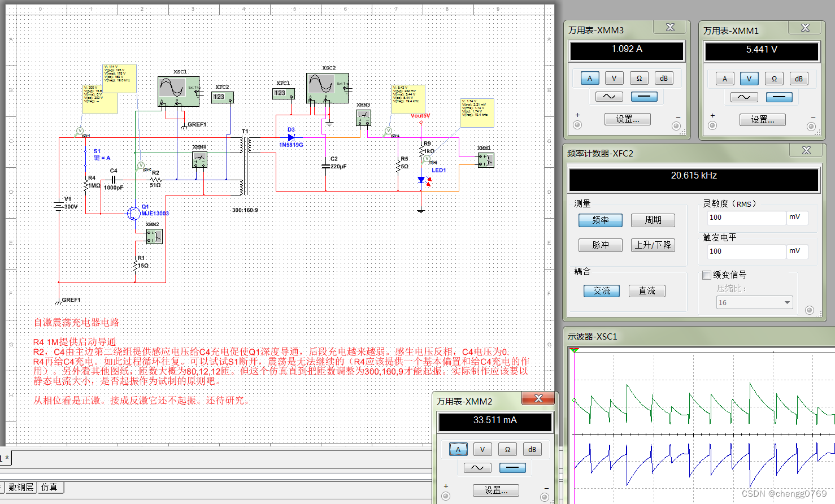The image size is (835, 504).
Task: Enable the 缓变信号 checkbox
Action: pyautogui.click(x=707, y=275)
